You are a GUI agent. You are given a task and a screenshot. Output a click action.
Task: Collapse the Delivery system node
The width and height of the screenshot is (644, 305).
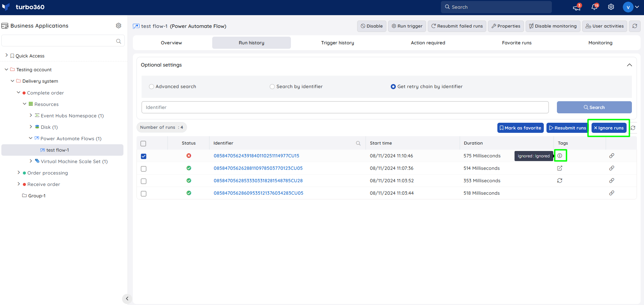tap(12, 81)
